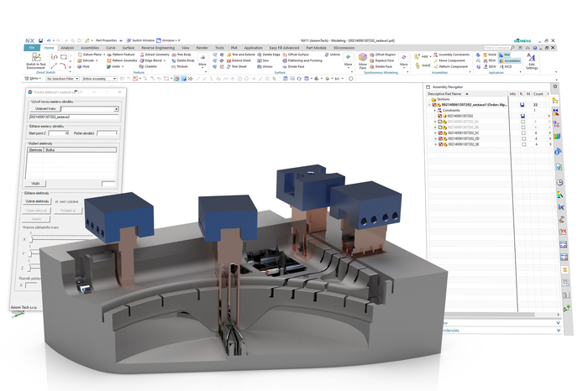The image size is (588, 391).
Task: Switch to the Analysis tab
Action: click(x=67, y=48)
